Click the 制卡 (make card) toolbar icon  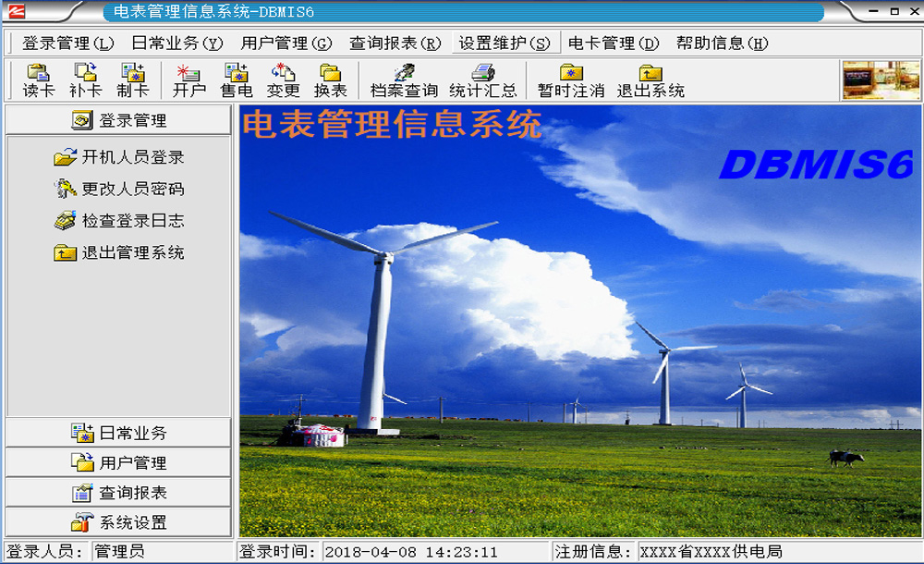tap(132, 80)
